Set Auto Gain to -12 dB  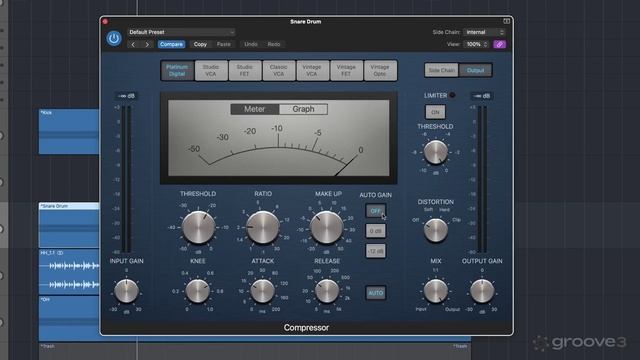pyautogui.click(x=376, y=251)
